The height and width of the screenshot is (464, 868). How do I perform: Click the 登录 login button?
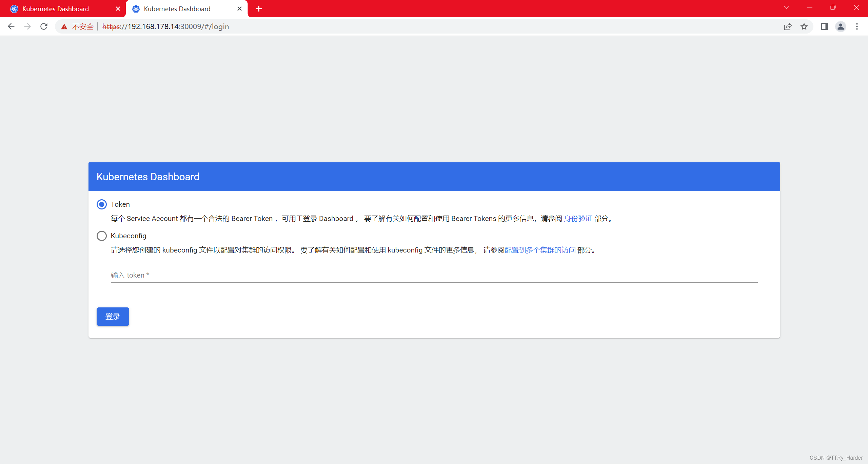(113, 316)
